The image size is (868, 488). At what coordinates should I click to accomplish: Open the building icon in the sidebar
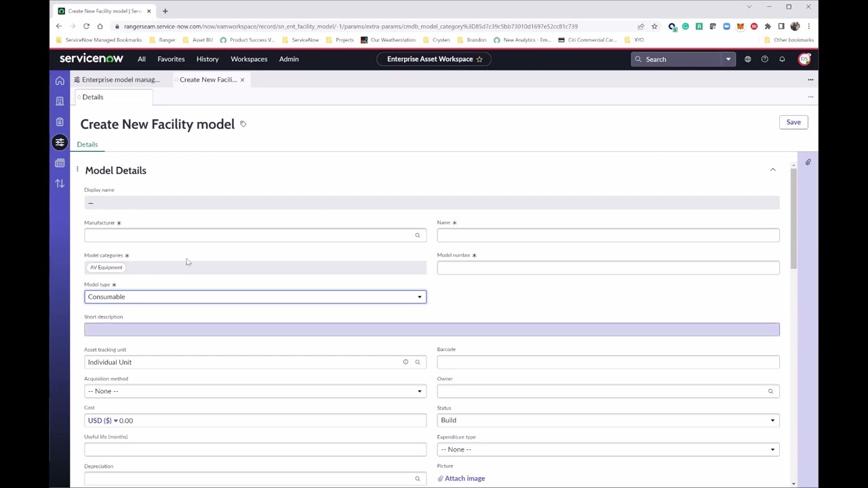[x=60, y=101]
